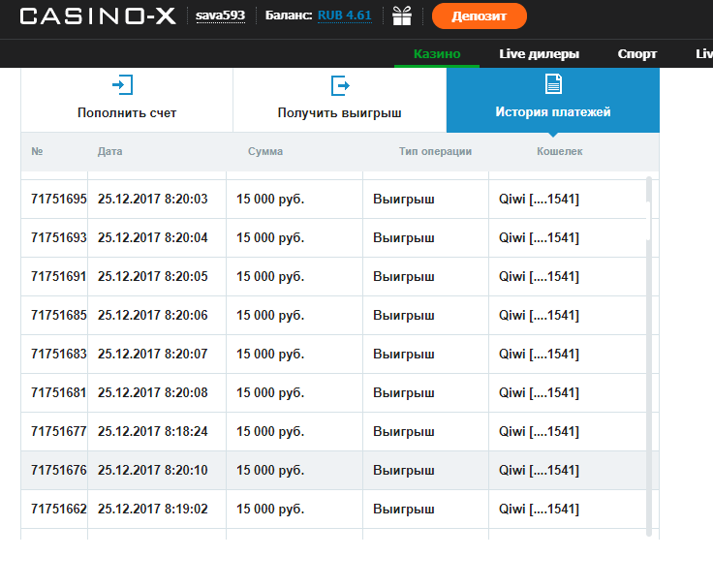Viewport: 713px width, 588px height.
Task: Open the Спорт menu item
Action: tap(637, 53)
